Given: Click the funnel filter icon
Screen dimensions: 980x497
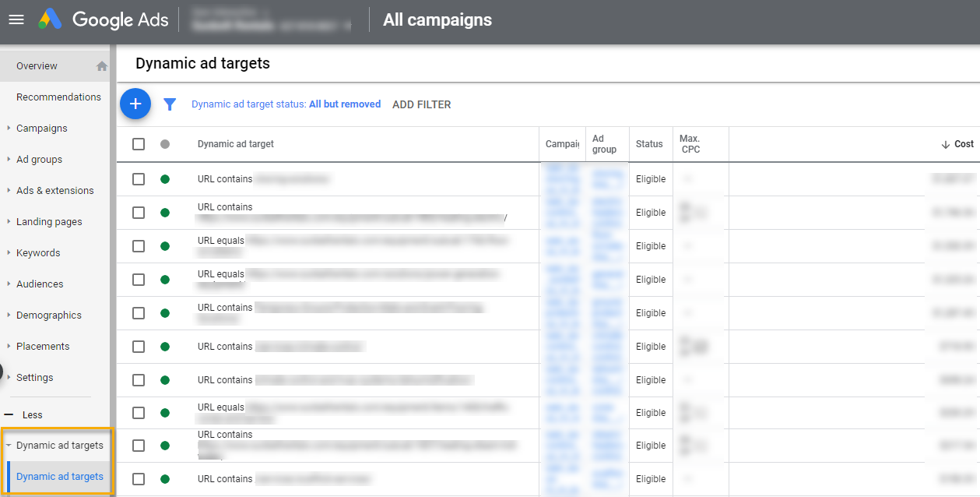Looking at the screenshot, I should [x=170, y=104].
